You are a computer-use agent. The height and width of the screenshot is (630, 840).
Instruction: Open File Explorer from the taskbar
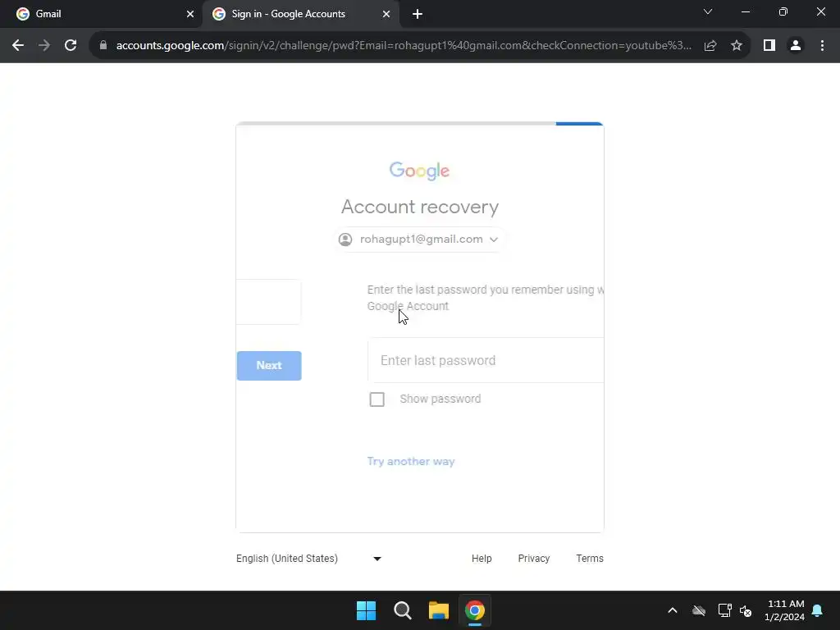tap(439, 610)
